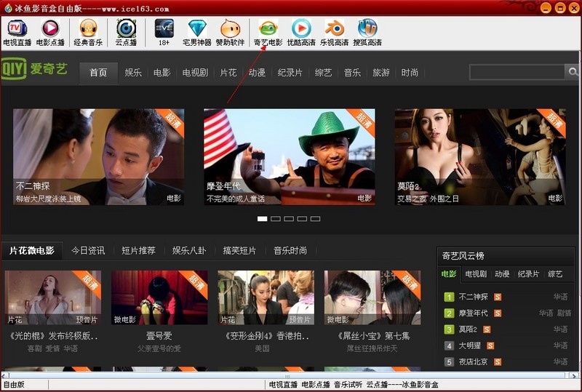Image resolution: width=582 pixels, height=392 pixels.
Task: Open 摩登年代 banner thumbnail
Action: coord(290,156)
